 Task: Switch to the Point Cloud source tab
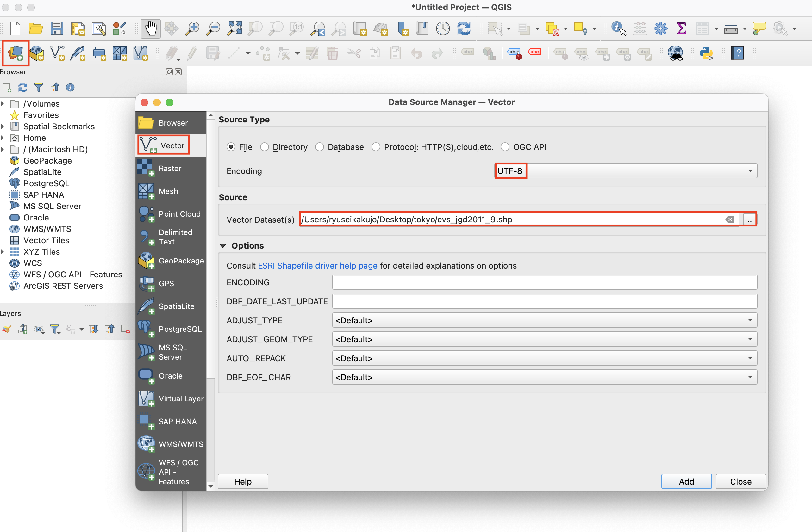(171, 214)
